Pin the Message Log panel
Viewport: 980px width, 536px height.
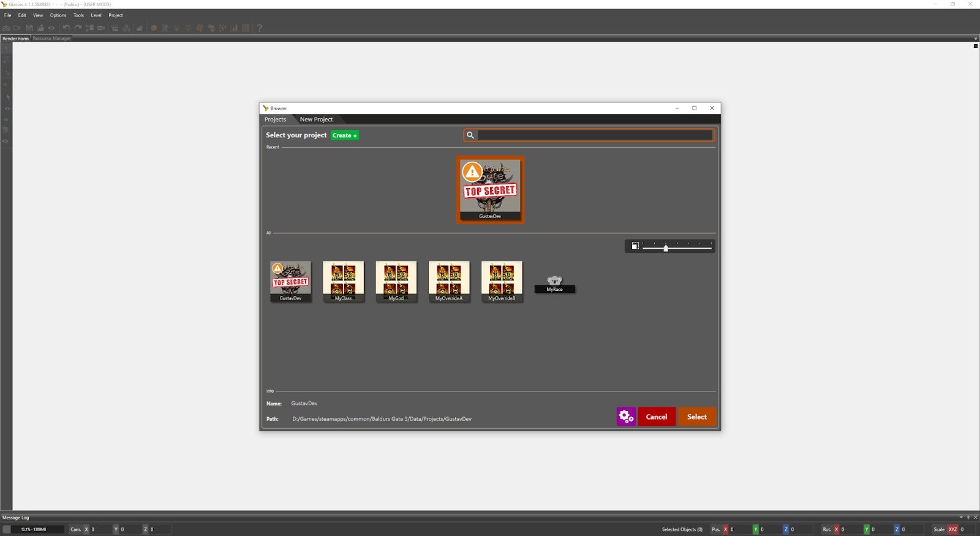tap(968, 518)
